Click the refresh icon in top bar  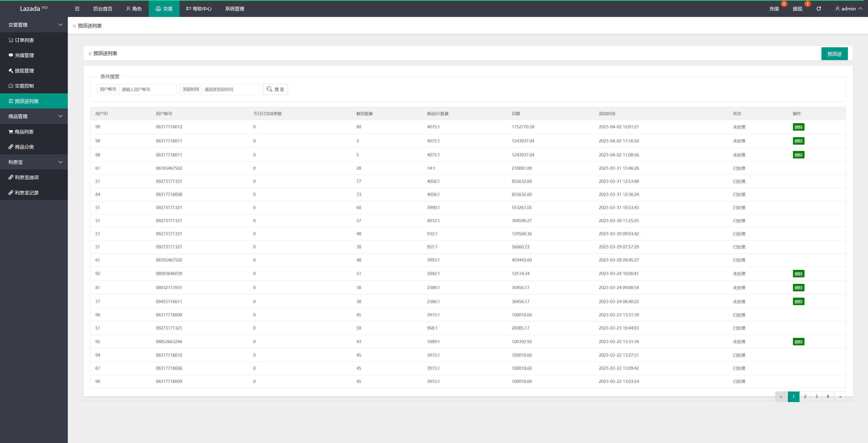click(x=818, y=9)
